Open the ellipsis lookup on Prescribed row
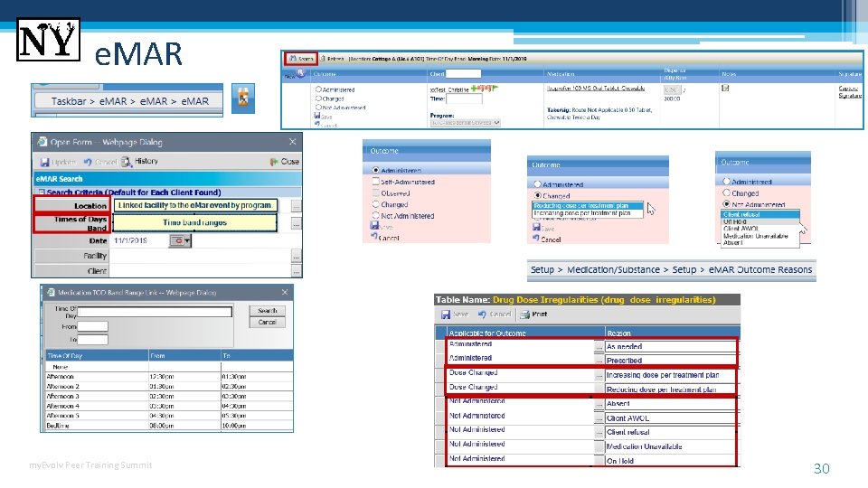 599,361
